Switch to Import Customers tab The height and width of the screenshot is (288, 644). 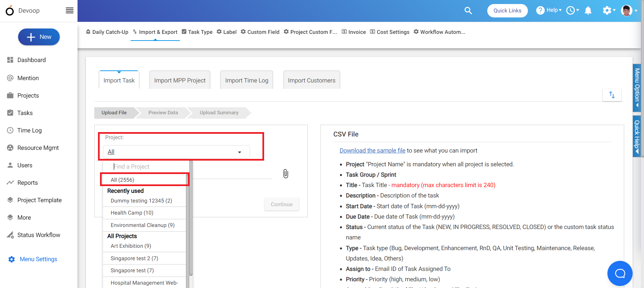312,80
